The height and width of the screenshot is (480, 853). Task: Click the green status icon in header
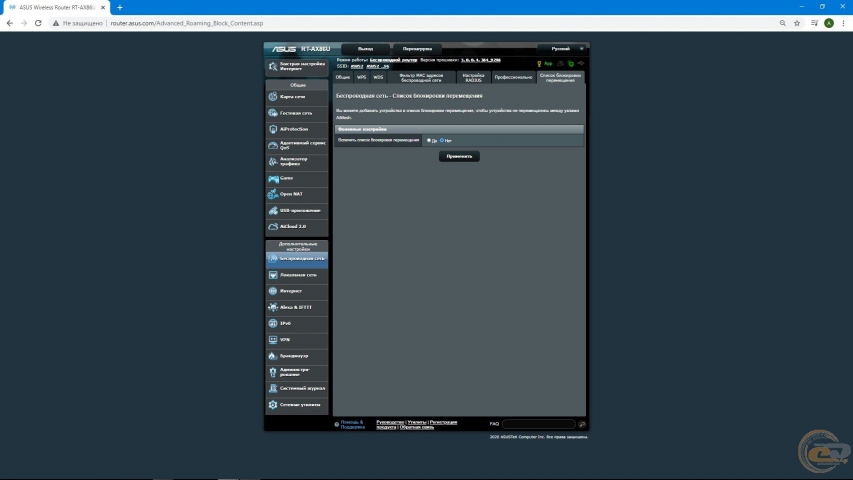pos(571,64)
